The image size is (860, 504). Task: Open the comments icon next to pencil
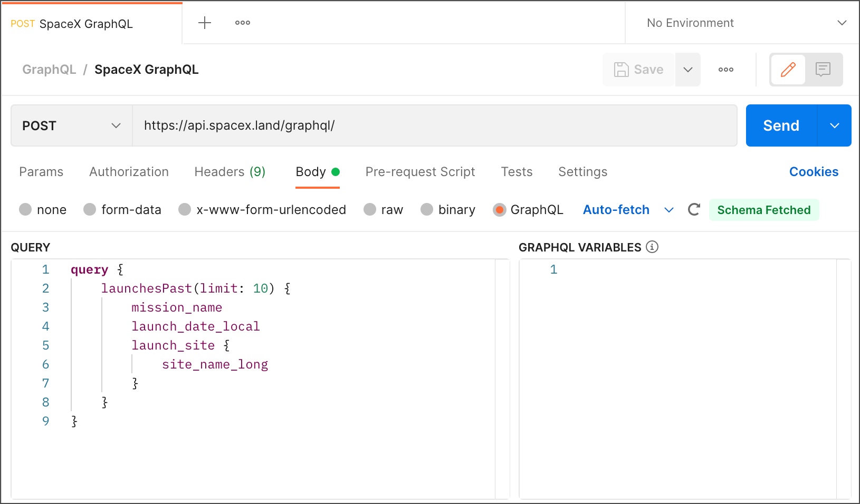click(x=822, y=69)
